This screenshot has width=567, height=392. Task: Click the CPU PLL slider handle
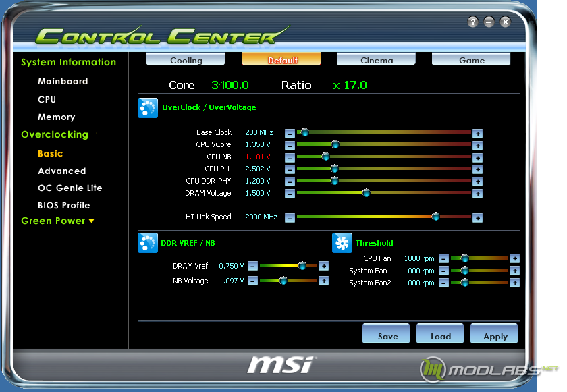pyautogui.click(x=335, y=169)
